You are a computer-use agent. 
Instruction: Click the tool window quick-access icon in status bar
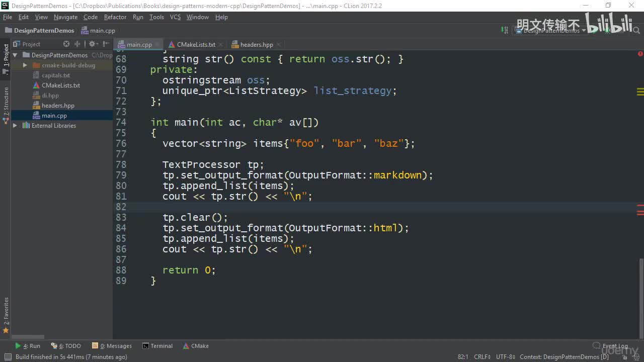click(x=8, y=357)
